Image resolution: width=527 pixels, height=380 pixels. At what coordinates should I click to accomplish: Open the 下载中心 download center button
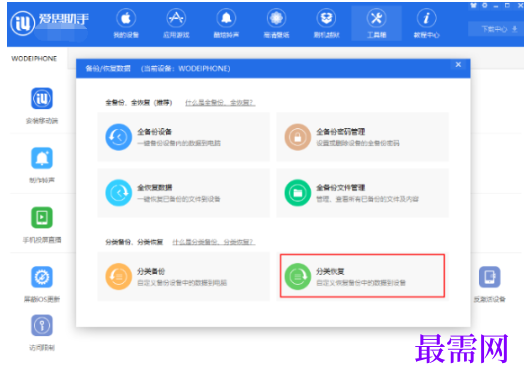496,29
